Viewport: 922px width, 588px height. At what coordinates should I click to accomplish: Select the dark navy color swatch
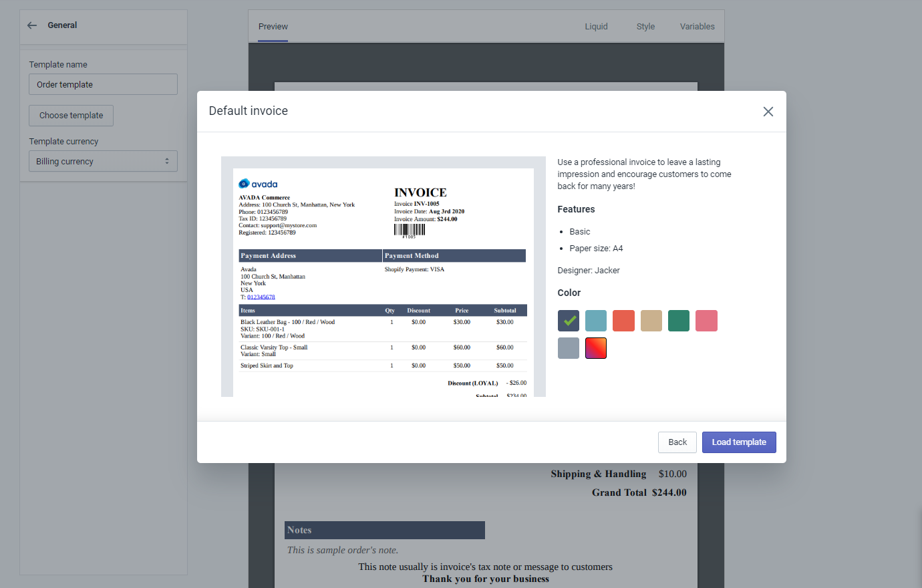[x=569, y=321]
